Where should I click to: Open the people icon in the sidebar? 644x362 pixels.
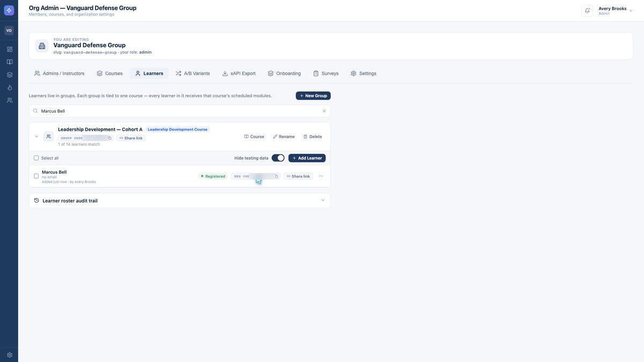[9, 100]
